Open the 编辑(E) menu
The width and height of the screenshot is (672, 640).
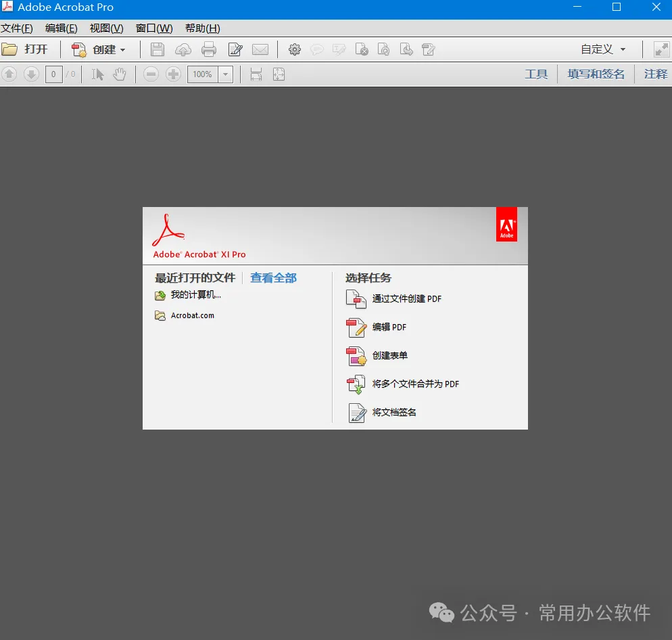point(62,28)
